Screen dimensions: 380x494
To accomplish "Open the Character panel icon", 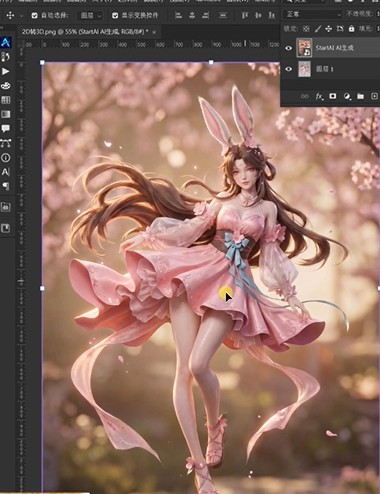I will click(6, 172).
